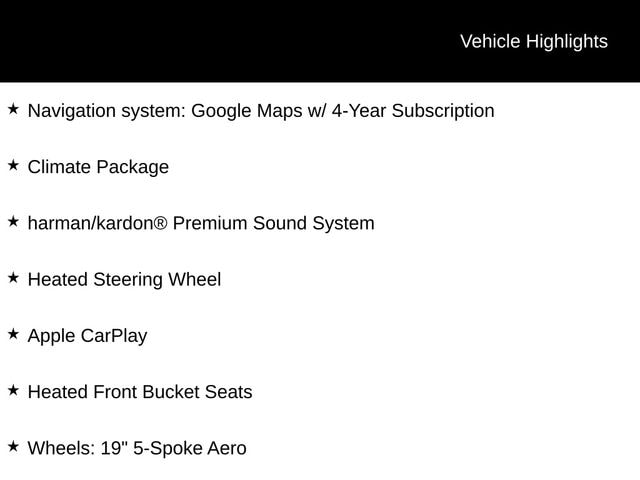Select the 4-Year Subscription text
Image resolution: width=640 pixels, height=480 pixels.
point(413,111)
